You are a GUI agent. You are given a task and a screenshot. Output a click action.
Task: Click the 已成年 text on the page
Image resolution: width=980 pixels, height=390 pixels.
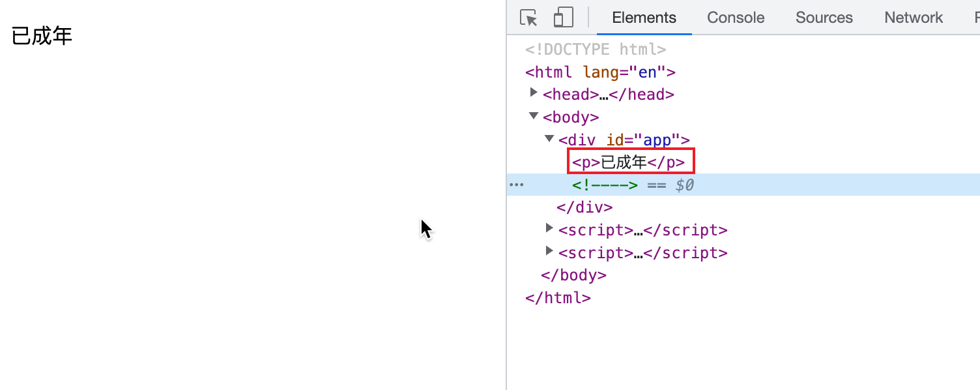(42, 37)
